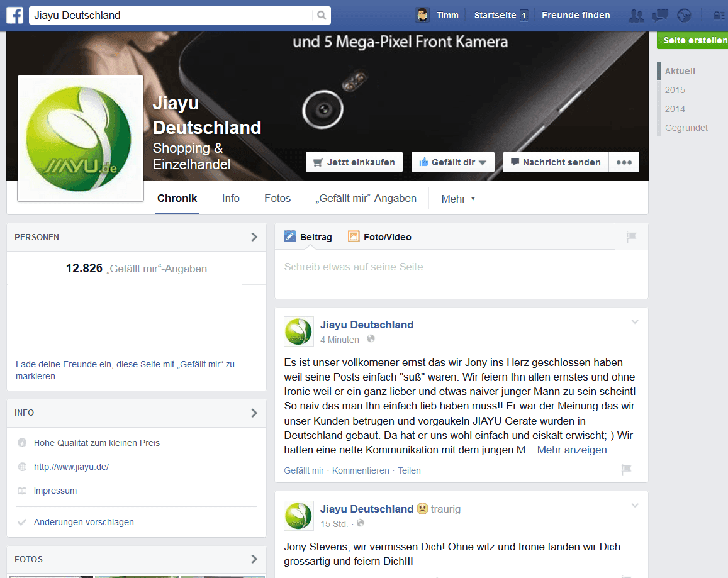The width and height of the screenshot is (728, 578).
Task: Open the Impressum link
Action: coord(55,491)
